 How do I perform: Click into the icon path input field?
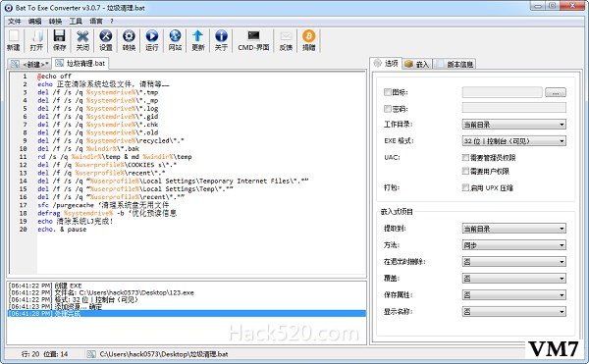point(503,92)
